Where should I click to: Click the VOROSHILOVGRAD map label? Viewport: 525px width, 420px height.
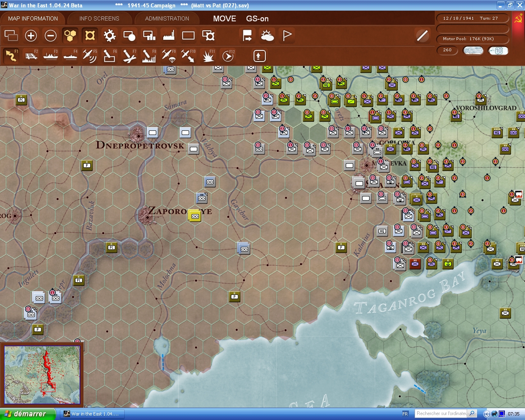tap(486, 108)
